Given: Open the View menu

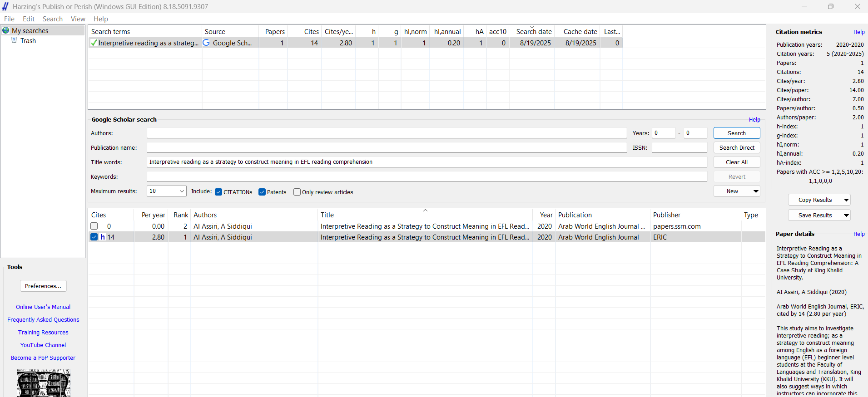Looking at the screenshot, I should point(78,19).
